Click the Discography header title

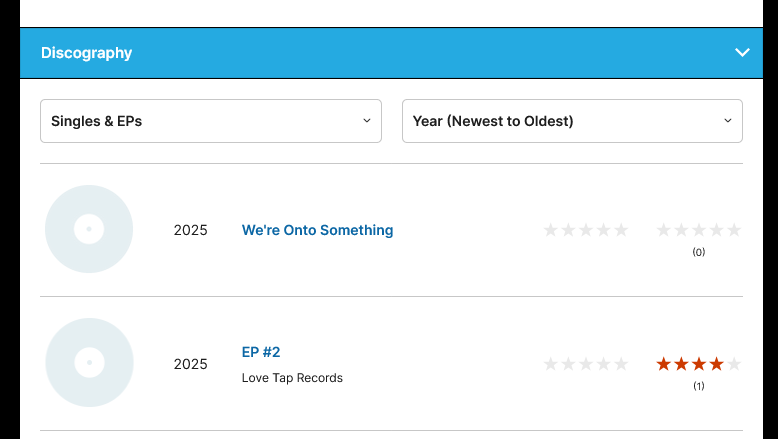pos(86,53)
